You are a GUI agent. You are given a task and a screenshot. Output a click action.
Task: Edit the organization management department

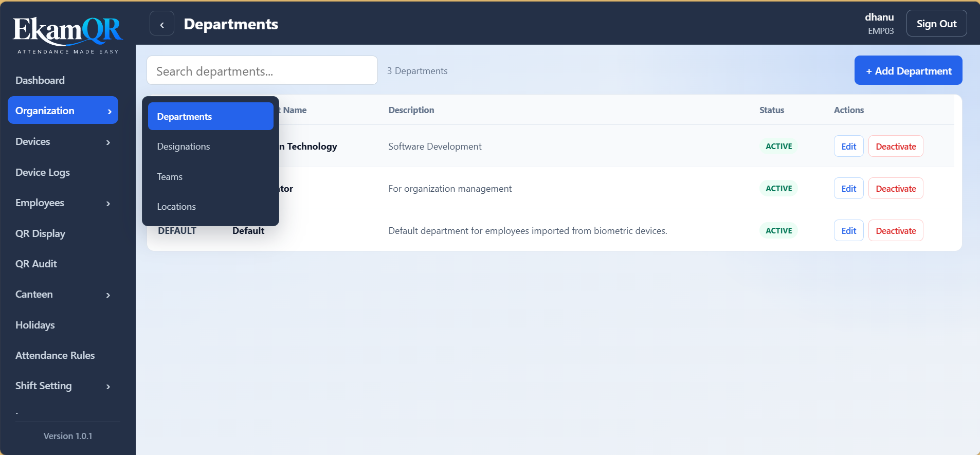pos(848,189)
